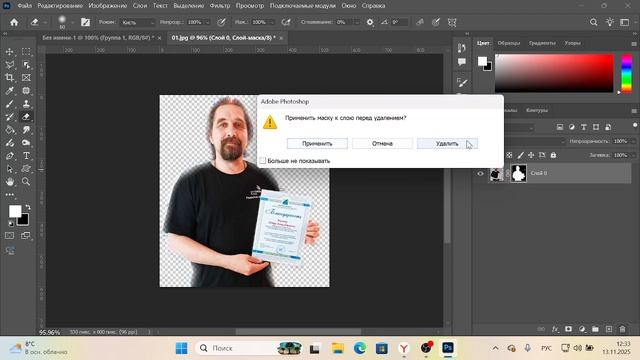The width and height of the screenshot is (640, 360).
Task: Click the add layer style fx icon
Action: (x=555, y=329)
